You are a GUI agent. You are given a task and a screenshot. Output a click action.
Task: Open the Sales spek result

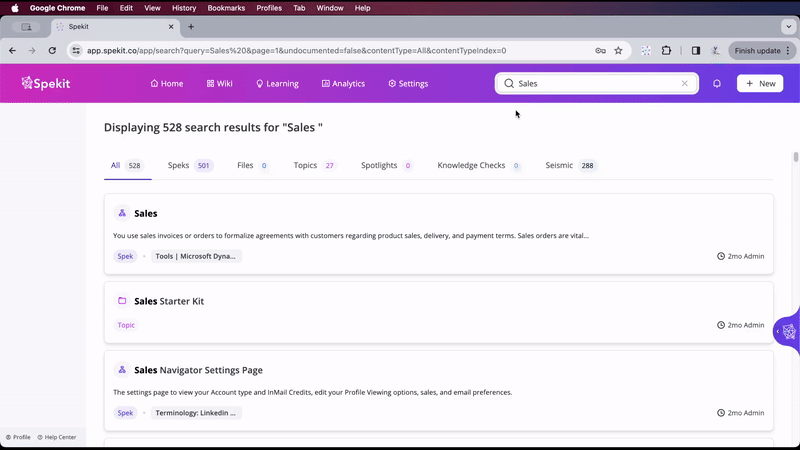[x=439, y=234]
